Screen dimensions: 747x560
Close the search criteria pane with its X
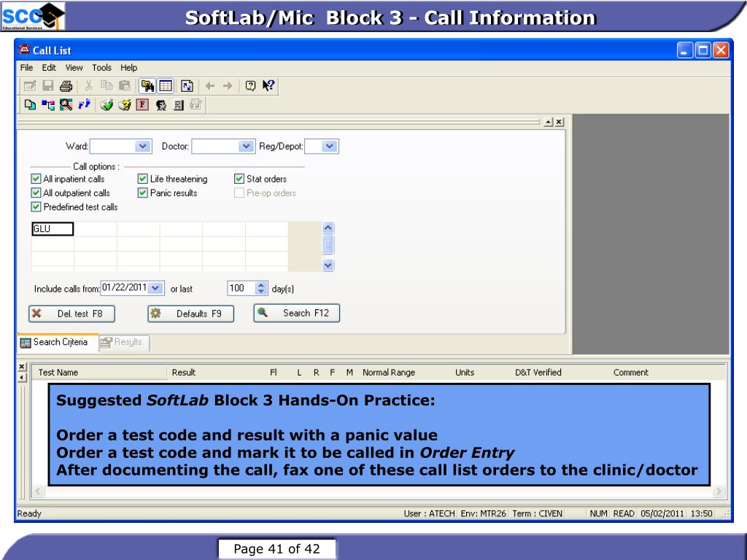tap(559, 122)
